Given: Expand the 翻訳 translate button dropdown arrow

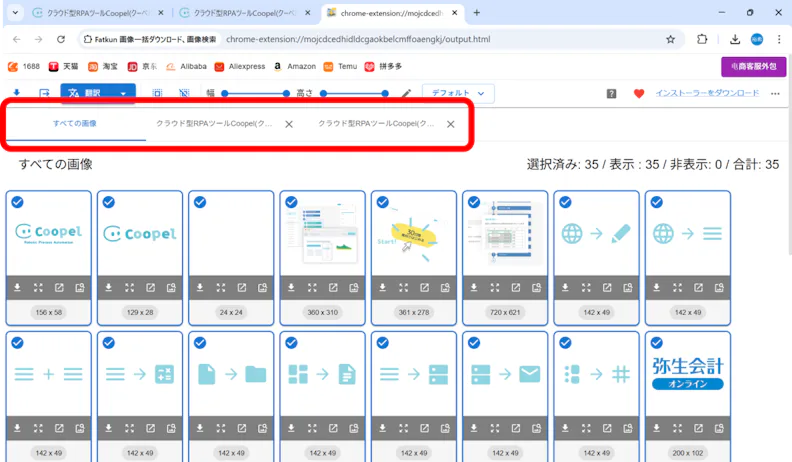Looking at the screenshot, I should pyautogui.click(x=123, y=93).
